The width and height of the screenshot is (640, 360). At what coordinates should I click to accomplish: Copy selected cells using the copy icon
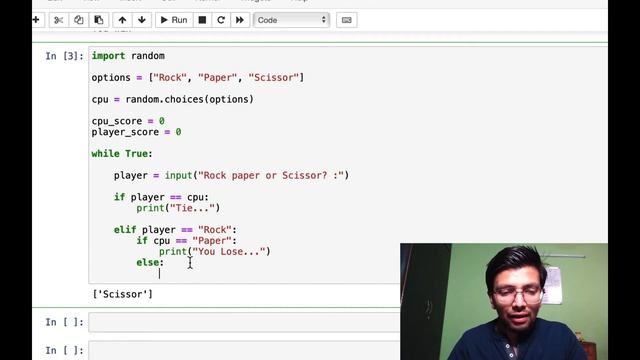pos(79,20)
